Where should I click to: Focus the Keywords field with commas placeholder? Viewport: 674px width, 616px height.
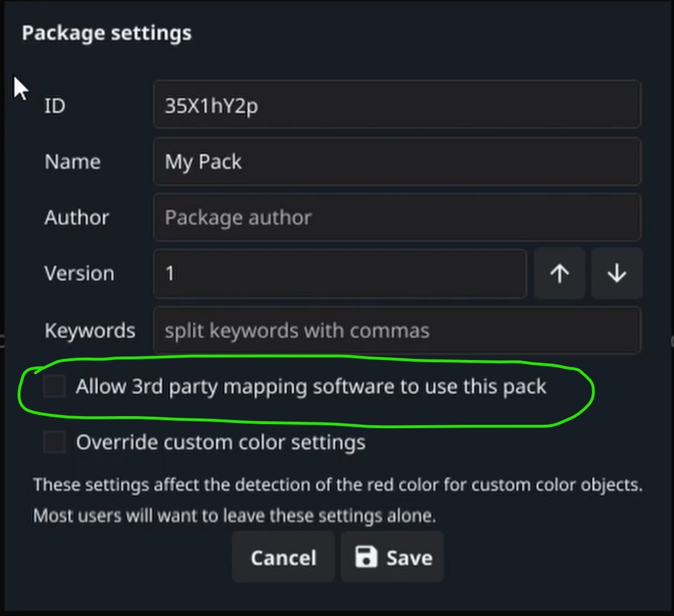[x=397, y=330]
